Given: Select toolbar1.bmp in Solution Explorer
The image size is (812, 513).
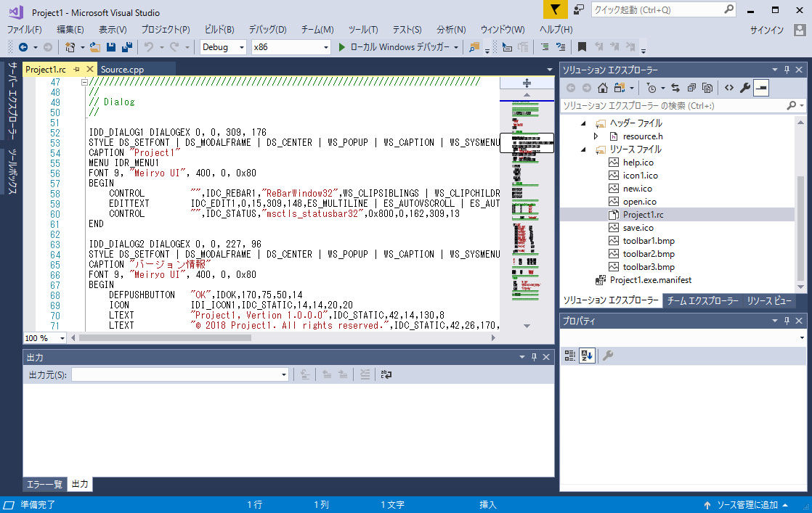Looking at the screenshot, I should [649, 241].
